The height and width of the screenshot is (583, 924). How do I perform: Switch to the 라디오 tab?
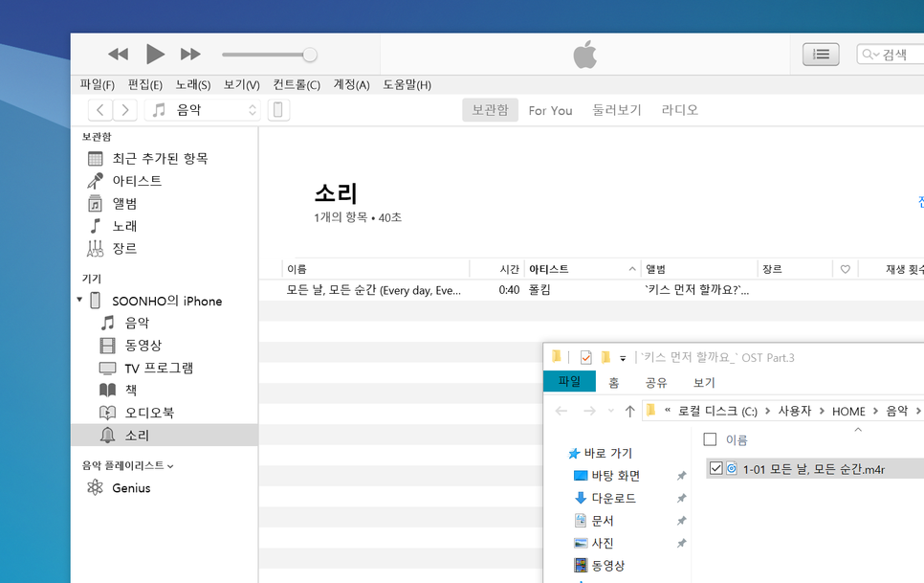tap(679, 110)
